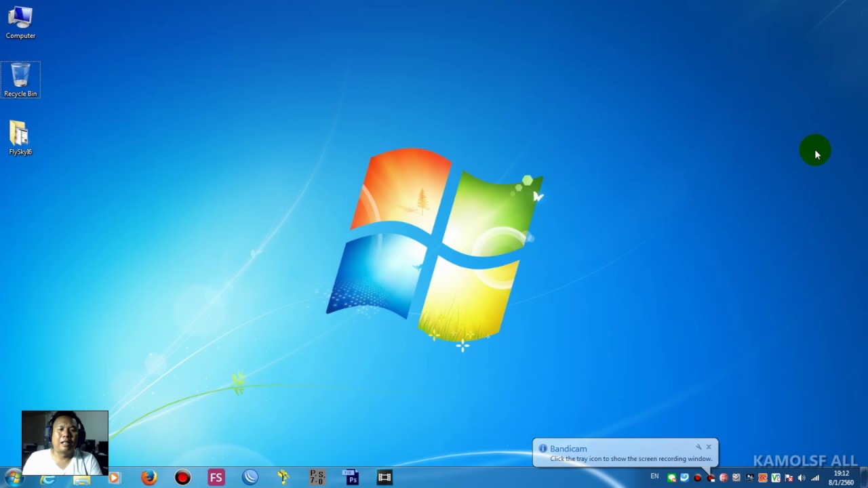This screenshot has width=868, height=488.
Task: Open the disk drive tray icon
Action: (x=736, y=478)
